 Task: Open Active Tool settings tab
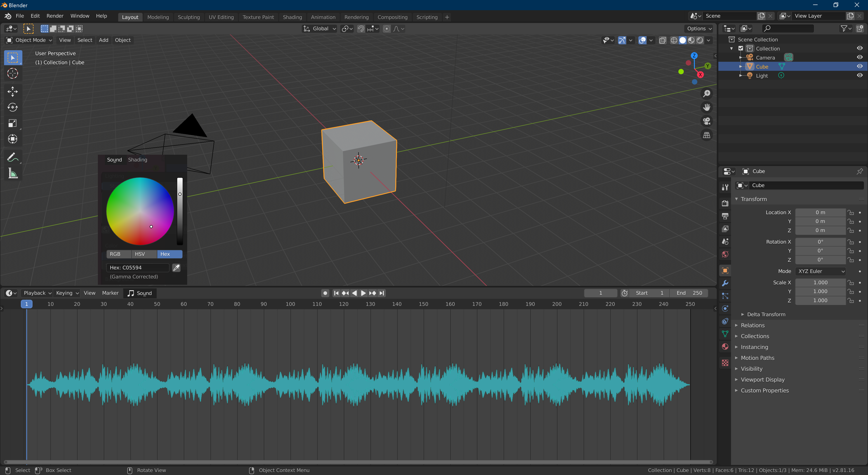725,188
